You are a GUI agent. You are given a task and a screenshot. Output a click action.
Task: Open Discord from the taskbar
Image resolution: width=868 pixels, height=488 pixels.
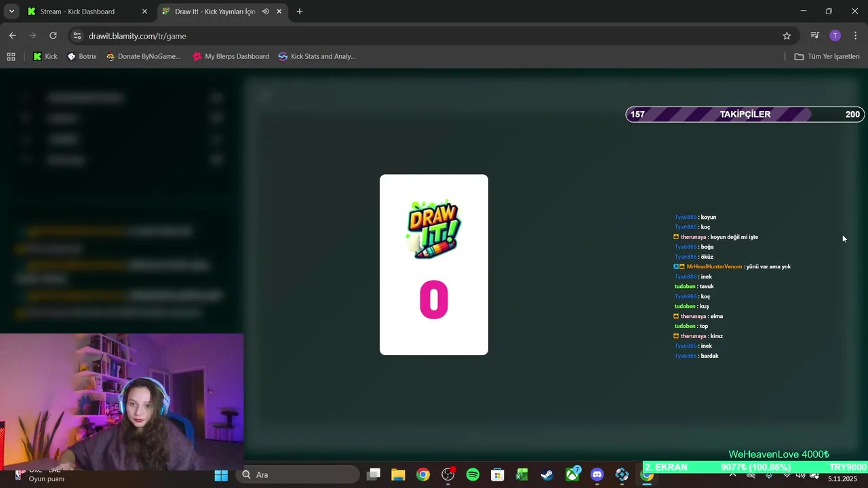[x=597, y=475]
